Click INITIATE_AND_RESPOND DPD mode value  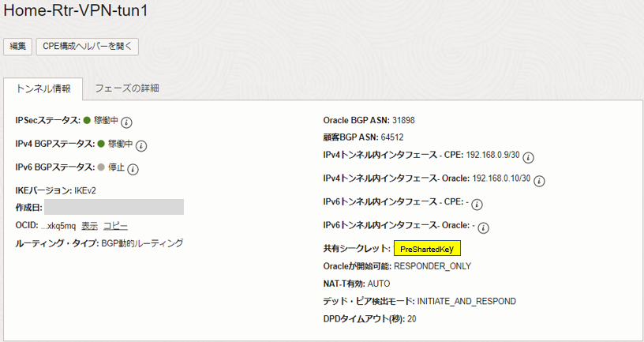coord(466,301)
